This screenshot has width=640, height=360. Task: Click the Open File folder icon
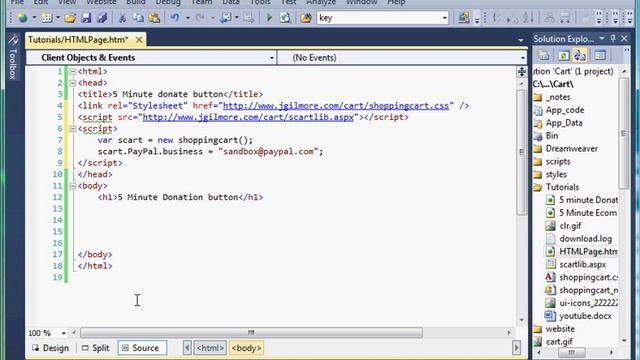click(x=70, y=18)
